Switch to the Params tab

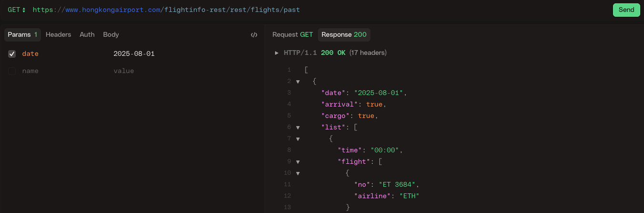point(22,34)
